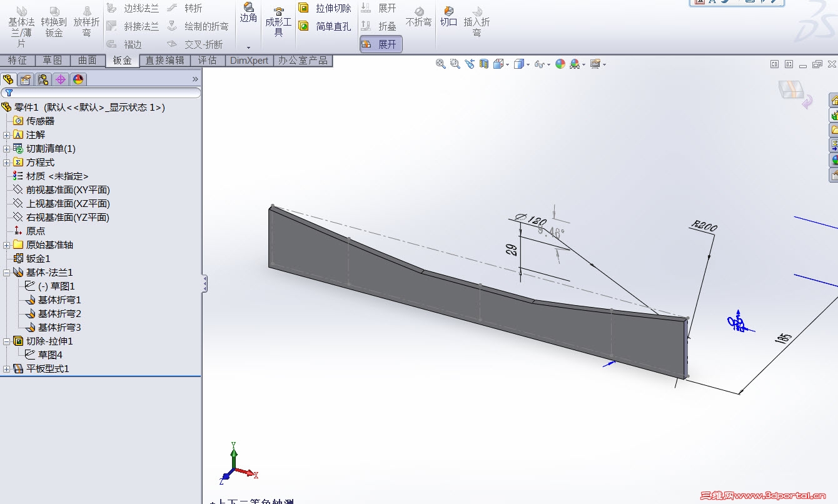
Task: Click the feature tree filter field
Action: (x=101, y=93)
